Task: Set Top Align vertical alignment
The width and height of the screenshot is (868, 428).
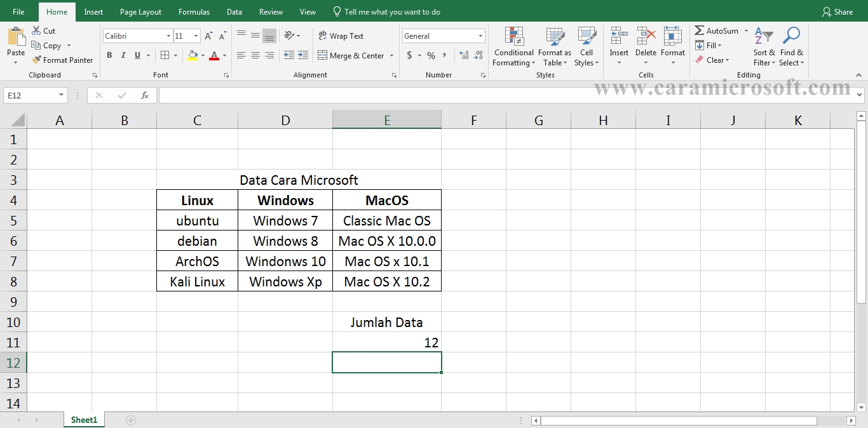Action: tap(241, 36)
